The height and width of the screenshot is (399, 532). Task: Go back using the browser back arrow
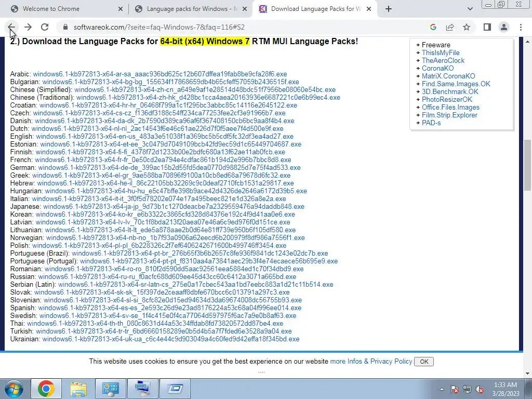(11, 27)
